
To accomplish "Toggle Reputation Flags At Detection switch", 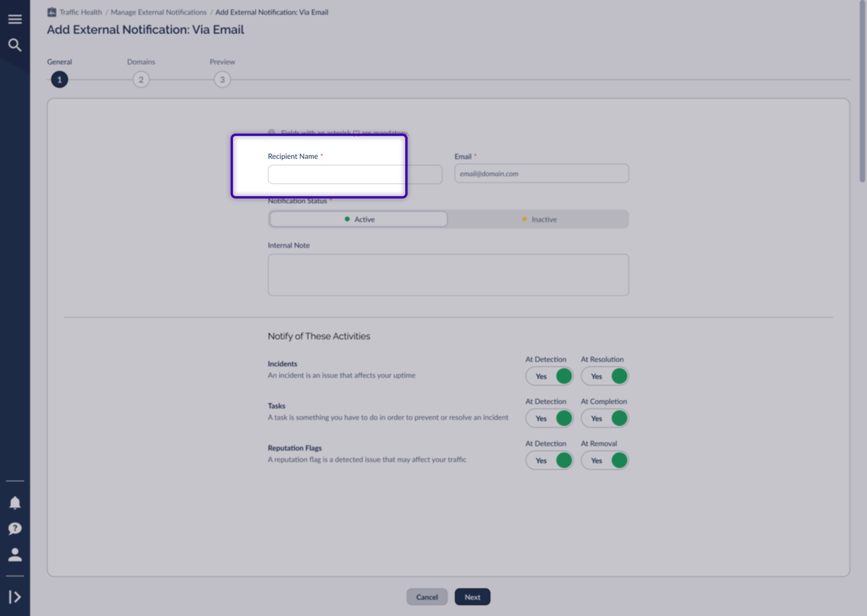I will [550, 460].
